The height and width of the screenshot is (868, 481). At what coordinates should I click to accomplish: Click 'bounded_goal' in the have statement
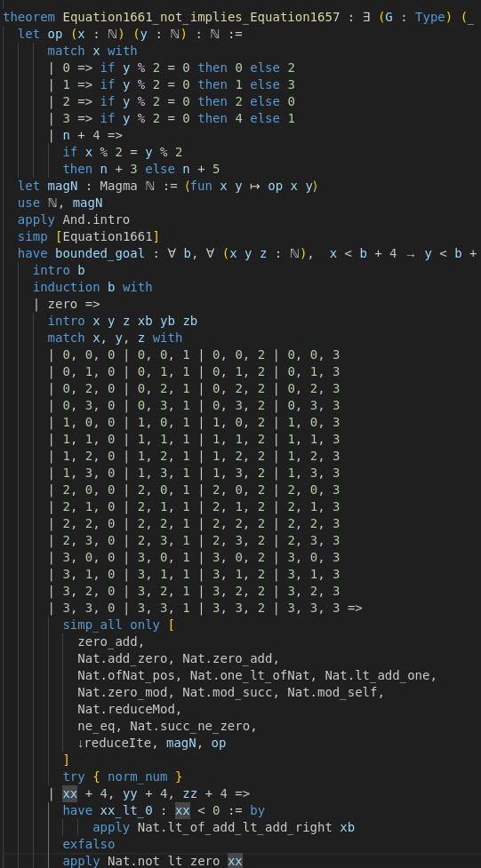tap(100, 253)
